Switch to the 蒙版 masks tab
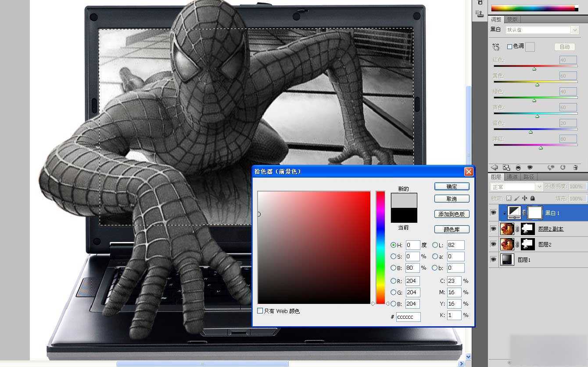 (x=511, y=19)
